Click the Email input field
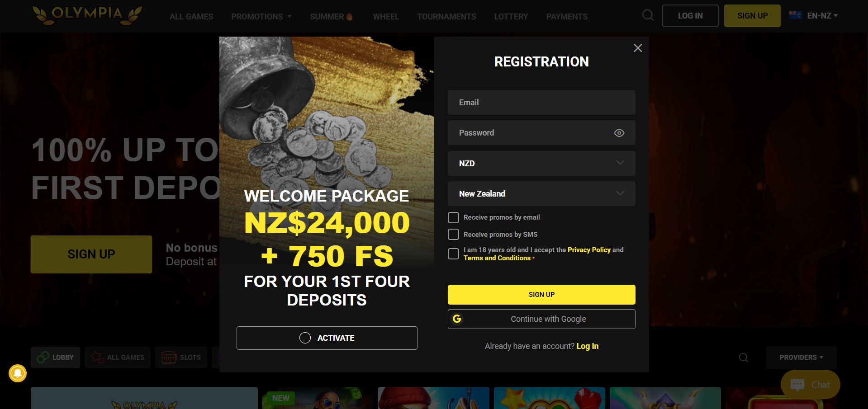The image size is (868, 409). click(541, 103)
